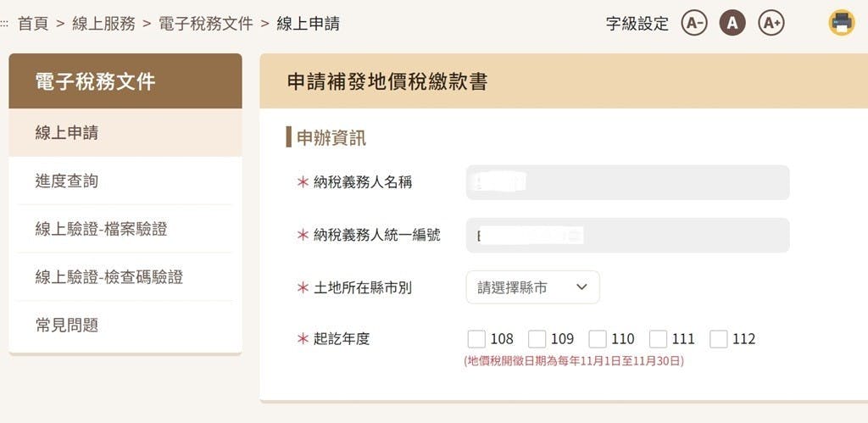Open 進度查詢 in the sidebar
Screen dimensions: 868x423
coord(125,181)
